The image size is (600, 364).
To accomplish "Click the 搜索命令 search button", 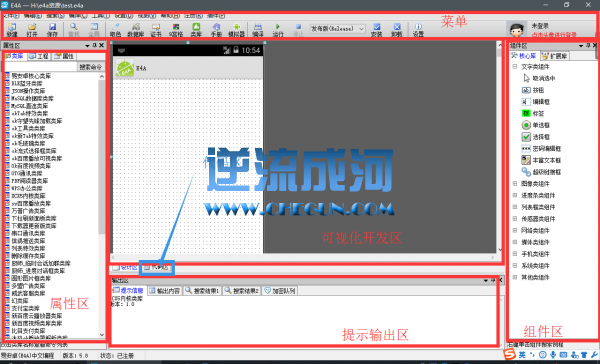I will coord(91,67).
